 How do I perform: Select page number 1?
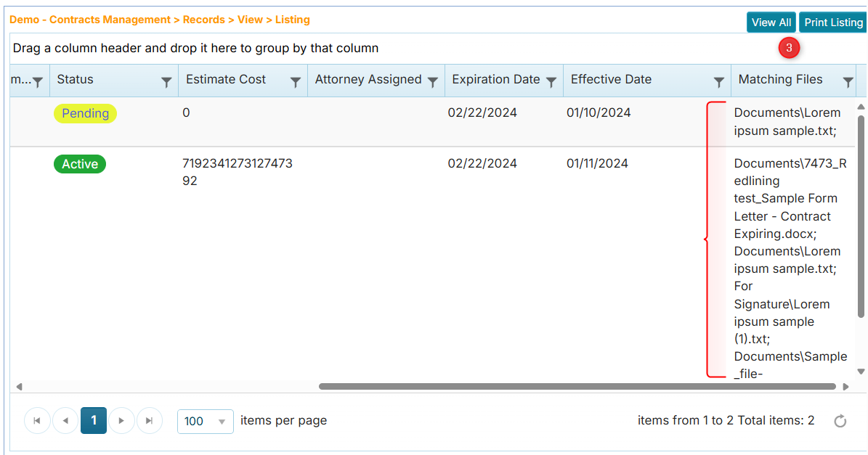point(93,420)
